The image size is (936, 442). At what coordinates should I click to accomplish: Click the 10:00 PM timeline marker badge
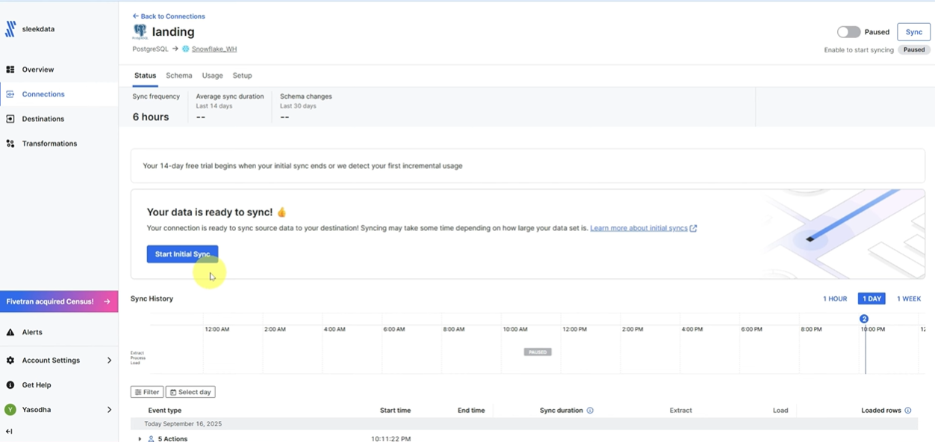point(864,319)
